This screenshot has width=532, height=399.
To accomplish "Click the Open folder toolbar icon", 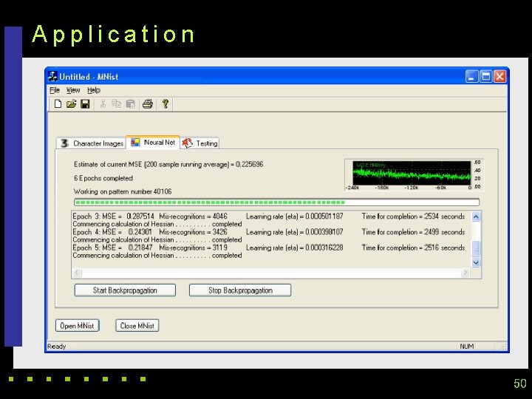I will pos(71,104).
